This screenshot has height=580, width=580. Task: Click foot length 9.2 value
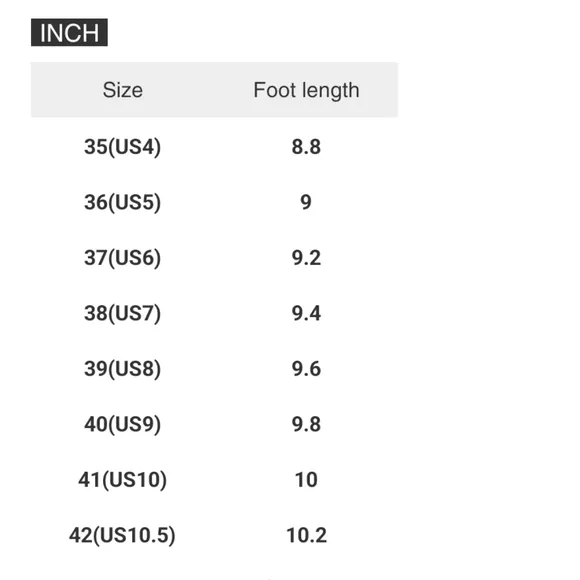pos(306,258)
